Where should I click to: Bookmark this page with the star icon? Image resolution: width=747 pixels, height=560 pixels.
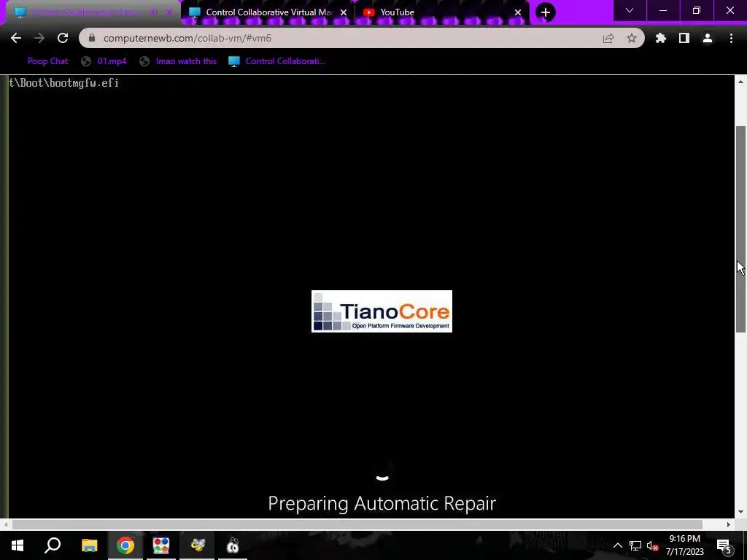[632, 38]
